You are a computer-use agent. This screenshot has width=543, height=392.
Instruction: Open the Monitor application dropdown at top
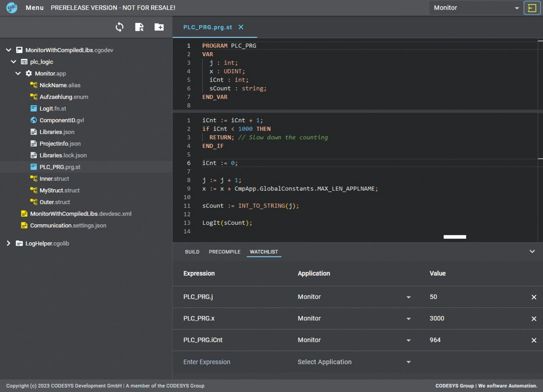[x=476, y=8]
